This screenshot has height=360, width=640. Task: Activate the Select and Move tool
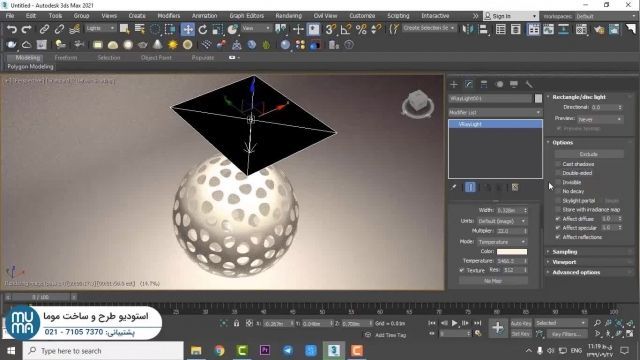(188, 29)
